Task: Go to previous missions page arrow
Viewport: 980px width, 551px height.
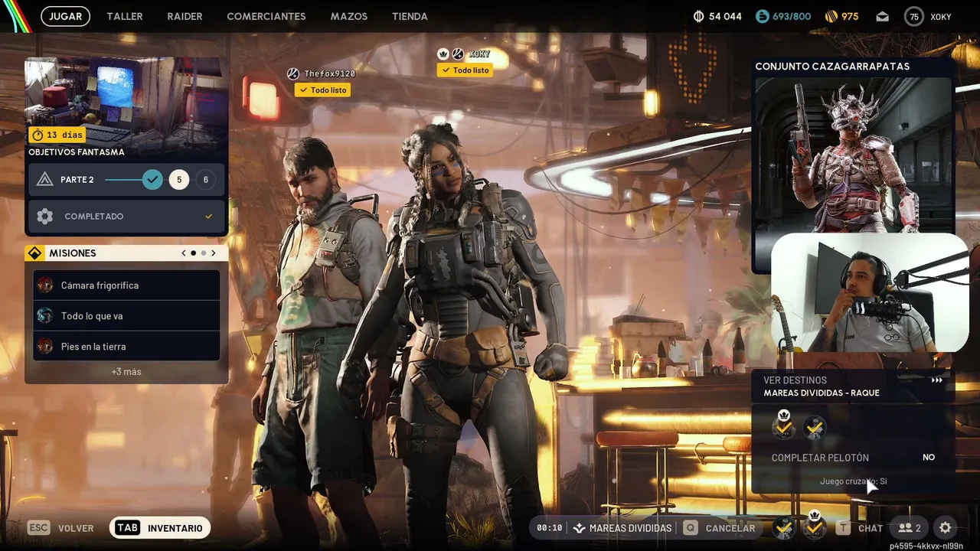Action: [x=184, y=253]
